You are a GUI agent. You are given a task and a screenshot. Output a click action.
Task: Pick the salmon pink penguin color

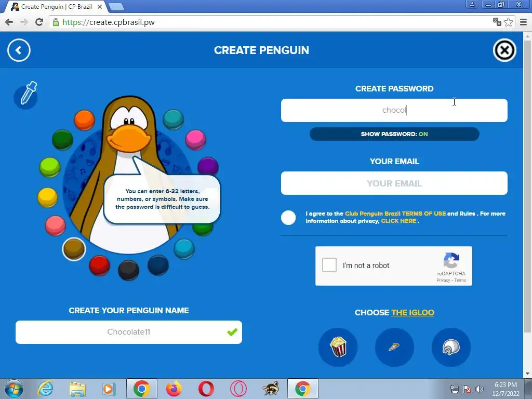coord(55,225)
